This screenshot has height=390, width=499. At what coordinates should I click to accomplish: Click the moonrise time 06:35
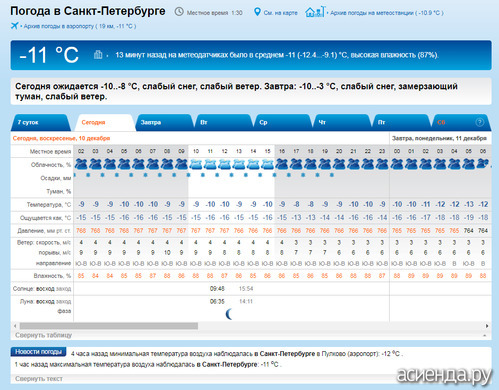click(217, 301)
